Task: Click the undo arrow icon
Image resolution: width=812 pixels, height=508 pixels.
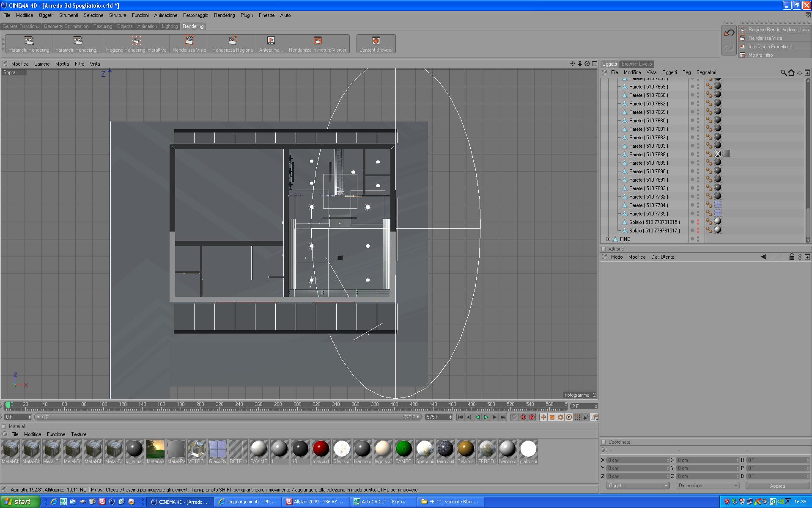Action: coord(729,33)
